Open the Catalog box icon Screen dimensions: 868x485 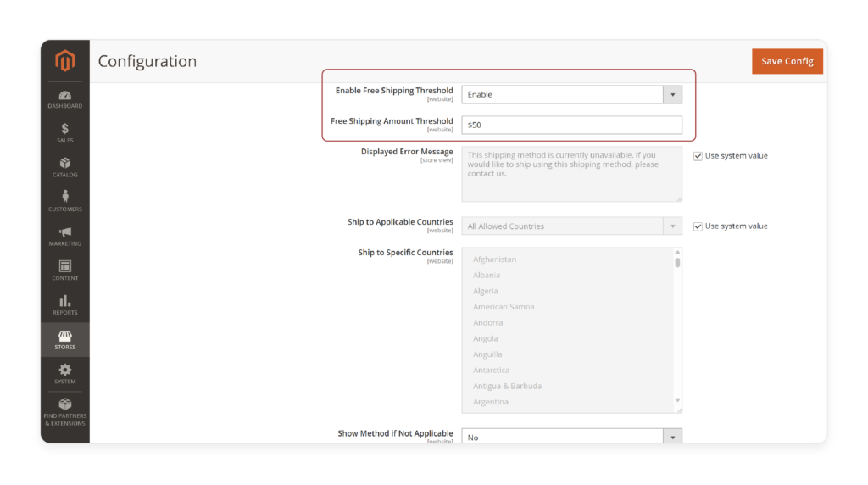65,164
